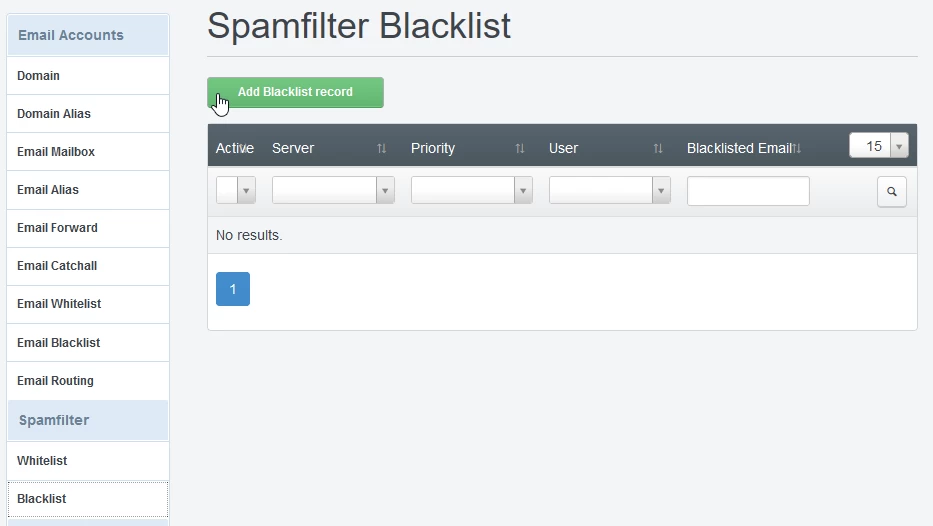Focus the Blacklisted Email filter field
This screenshot has width=933, height=526.
748,191
